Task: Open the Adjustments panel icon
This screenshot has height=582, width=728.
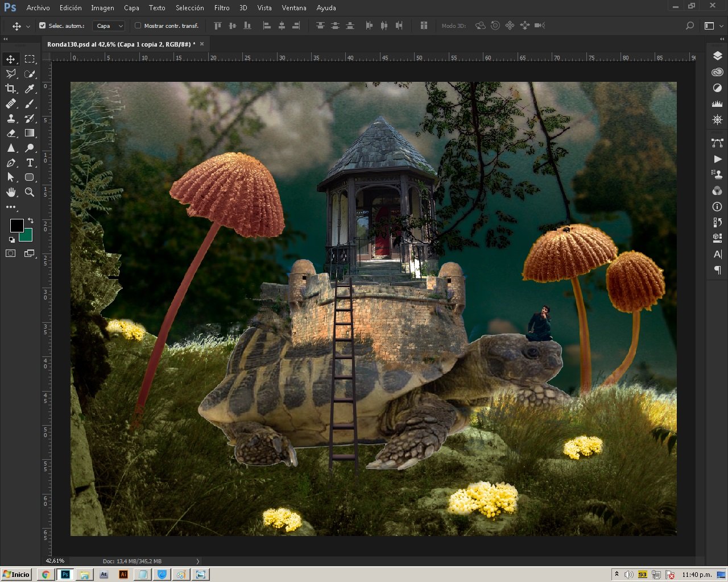Action: (x=717, y=88)
